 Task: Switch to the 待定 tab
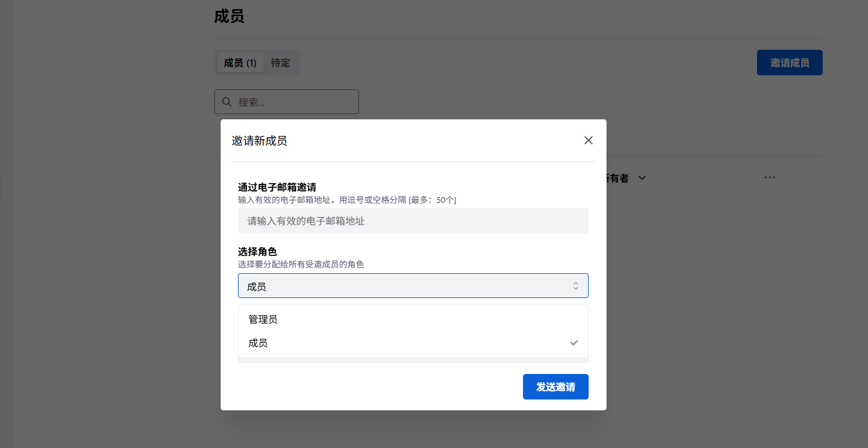coord(281,63)
